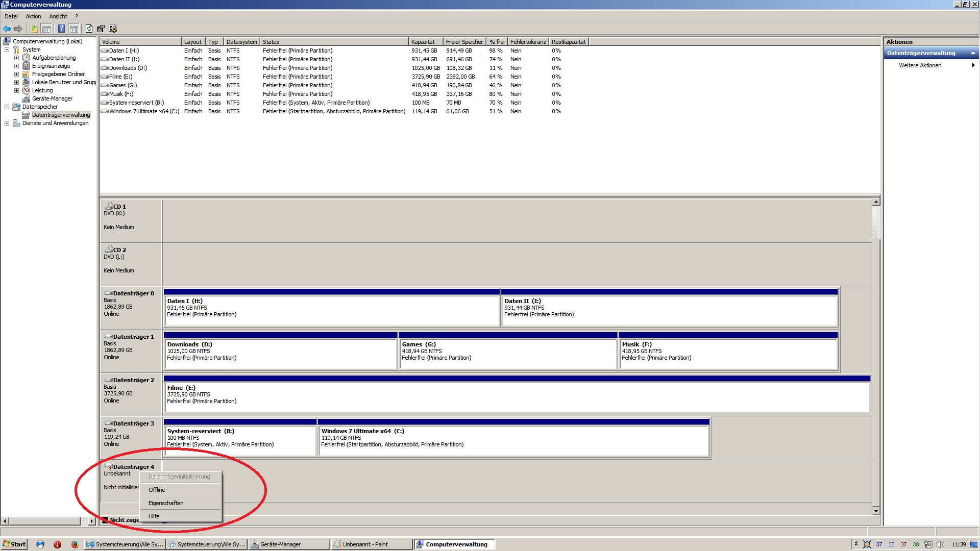Open Firefox from the quick launch
The height and width of the screenshot is (551, 980).
[75, 544]
